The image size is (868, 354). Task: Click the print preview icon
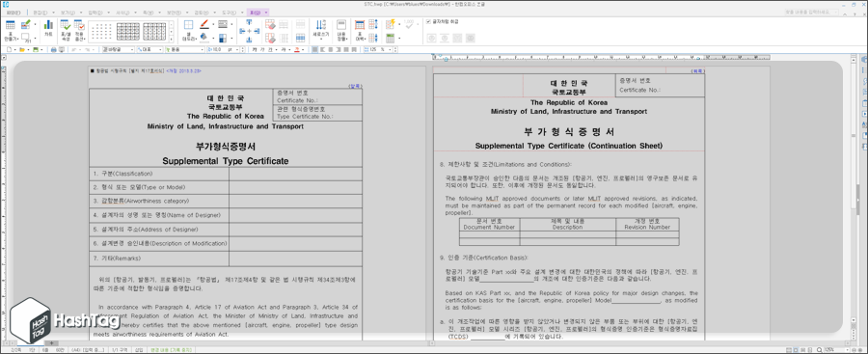pos(62,50)
